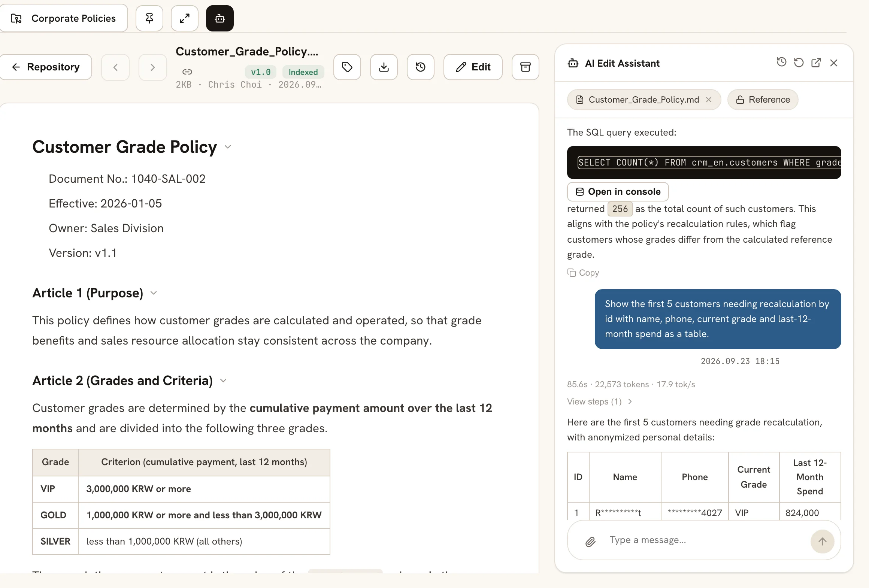
Task: Pin the current document panel
Action: pos(149,18)
